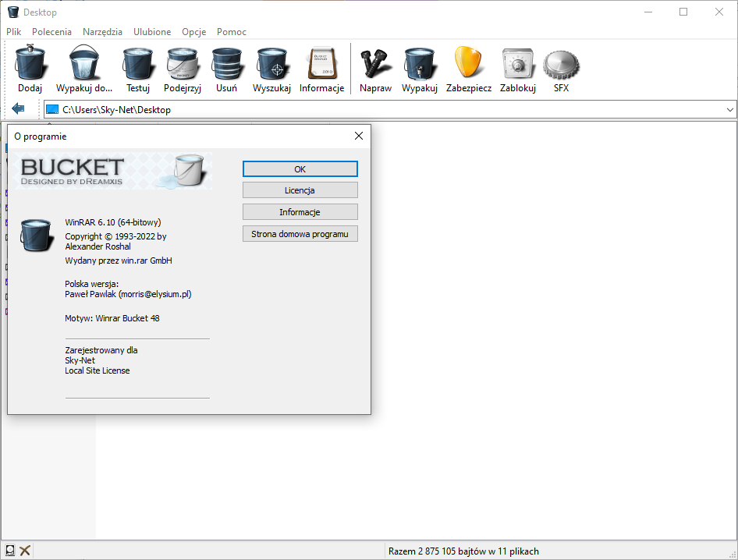Click the Paweł Pawlak email line

click(128, 294)
